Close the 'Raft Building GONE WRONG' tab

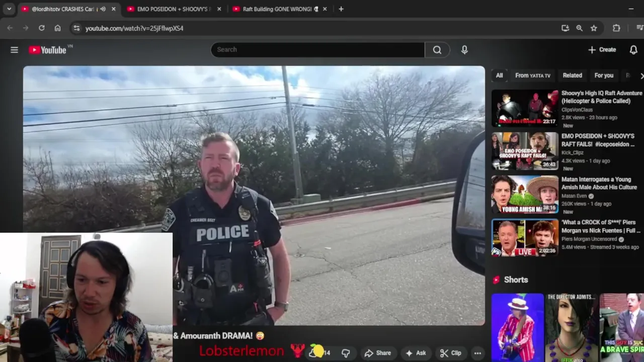[x=325, y=9]
